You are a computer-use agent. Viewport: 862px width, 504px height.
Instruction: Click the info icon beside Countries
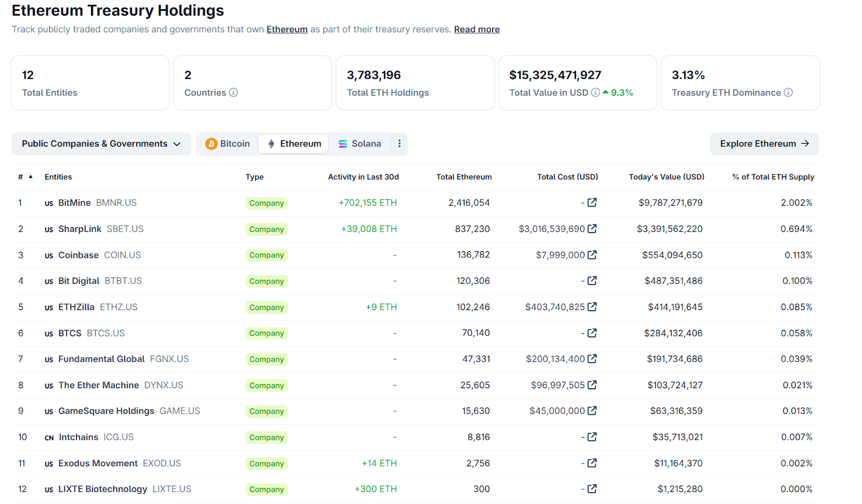233,93
